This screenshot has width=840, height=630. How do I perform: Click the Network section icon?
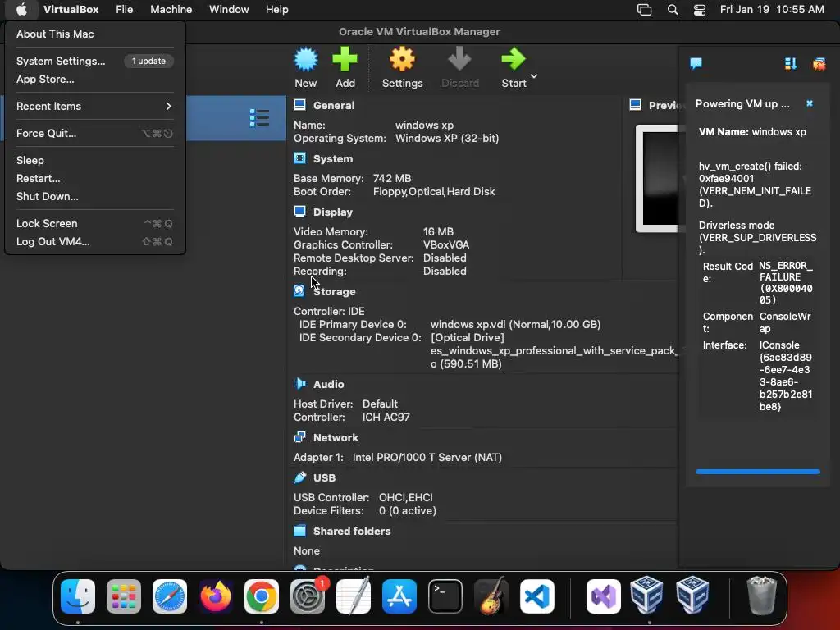(x=300, y=437)
